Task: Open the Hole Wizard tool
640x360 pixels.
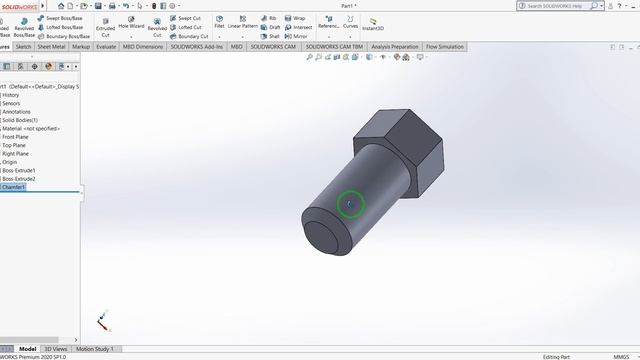Action: coord(131,22)
